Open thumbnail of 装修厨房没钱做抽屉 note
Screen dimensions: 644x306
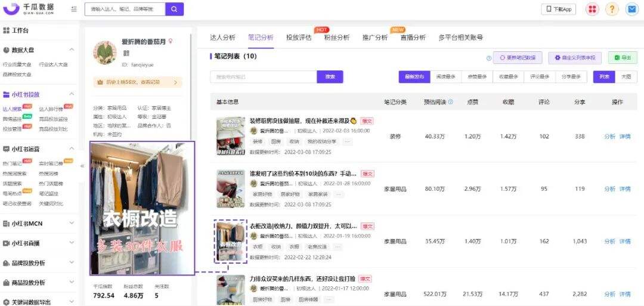point(231,137)
